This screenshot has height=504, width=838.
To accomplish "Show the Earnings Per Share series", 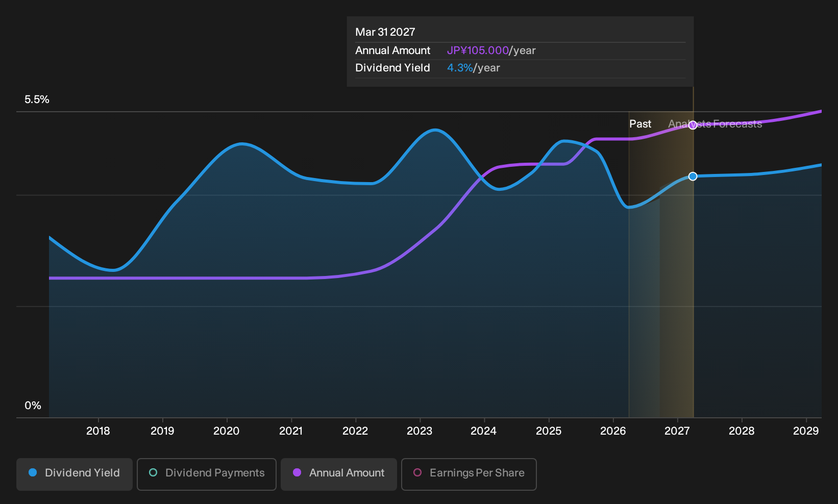I will coord(469,474).
